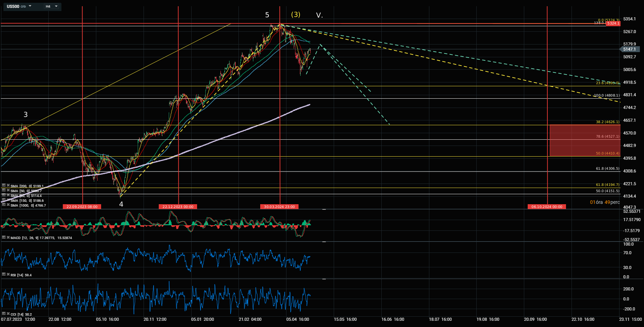Open settings icon for MACD indicator
Screen dimensions: 644x327
[4, 237]
